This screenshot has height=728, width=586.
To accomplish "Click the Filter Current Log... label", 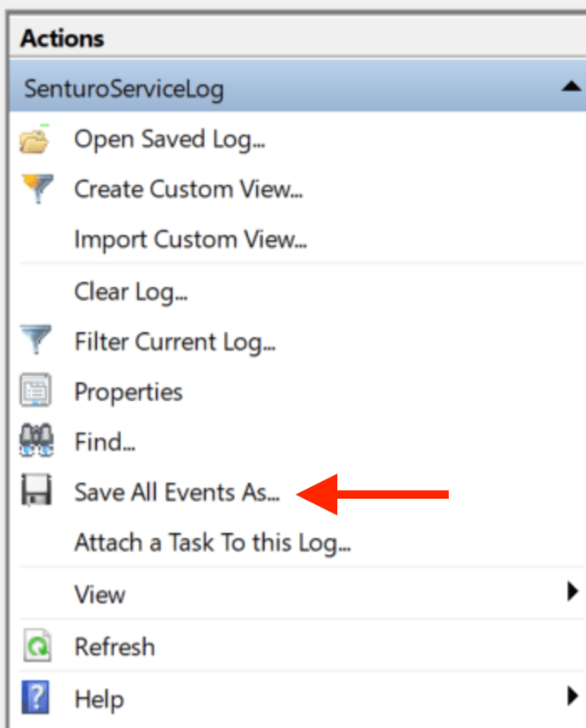I will (175, 342).
